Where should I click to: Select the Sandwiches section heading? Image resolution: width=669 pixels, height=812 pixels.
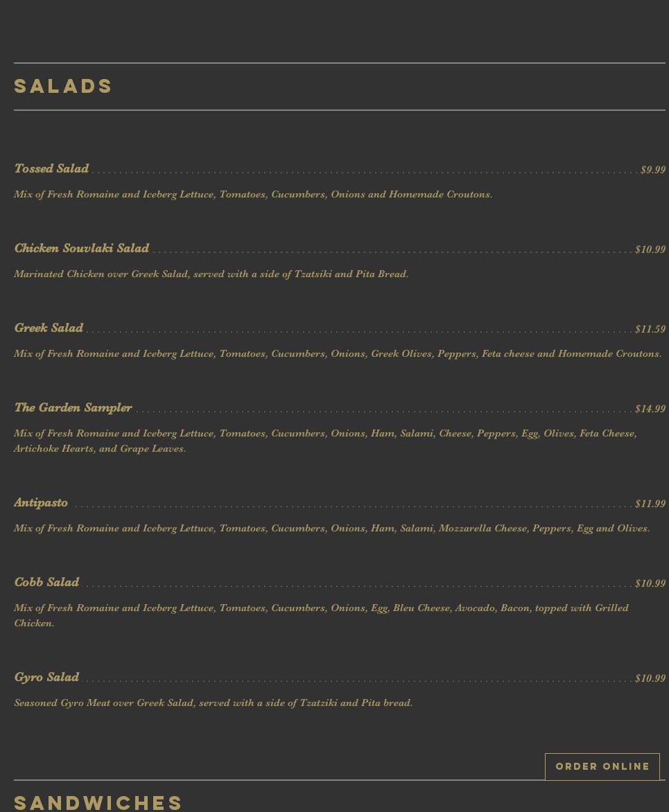coord(98,802)
